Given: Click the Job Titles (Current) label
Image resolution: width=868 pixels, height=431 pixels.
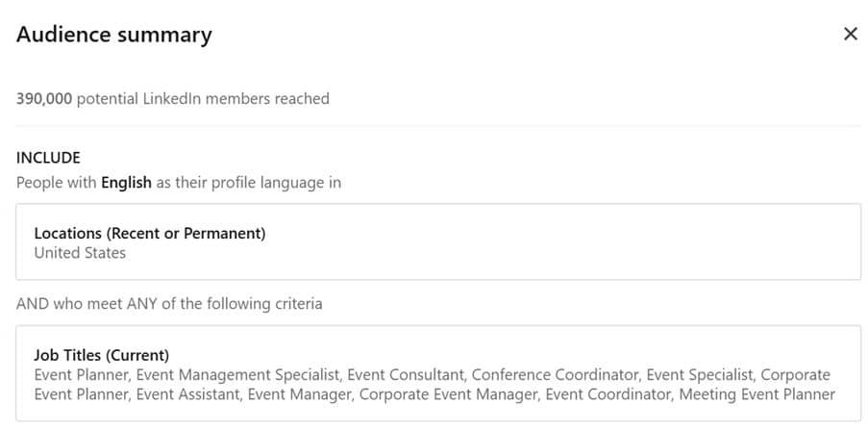Looking at the screenshot, I should click(101, 355).
